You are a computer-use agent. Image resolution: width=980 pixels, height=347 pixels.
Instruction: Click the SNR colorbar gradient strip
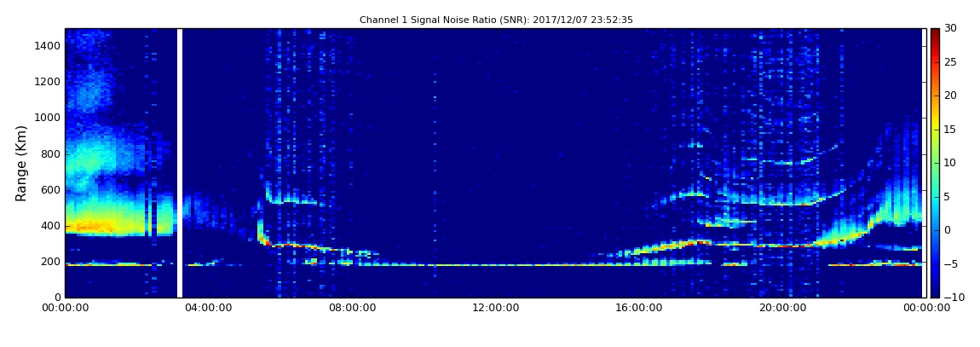934,163
